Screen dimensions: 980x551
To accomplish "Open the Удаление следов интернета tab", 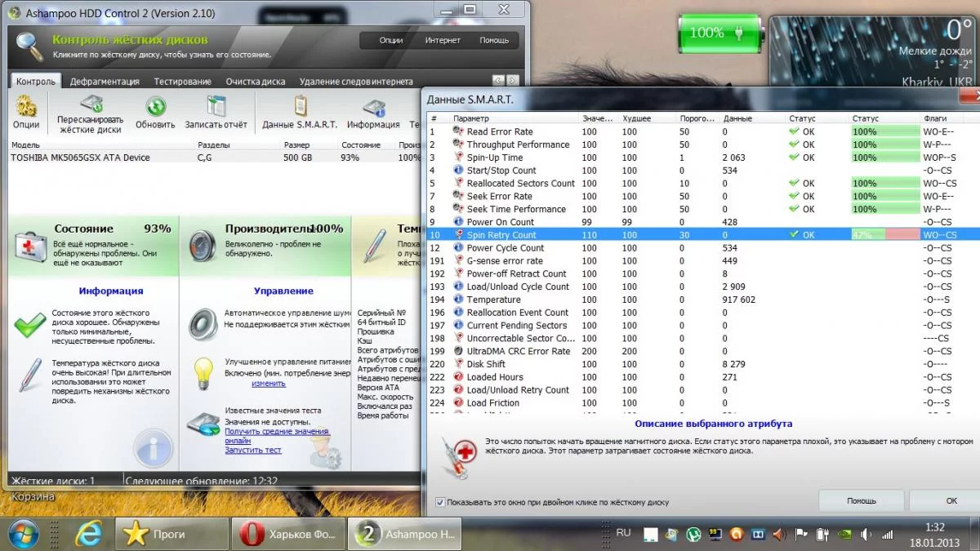I will tap(356, 82).
